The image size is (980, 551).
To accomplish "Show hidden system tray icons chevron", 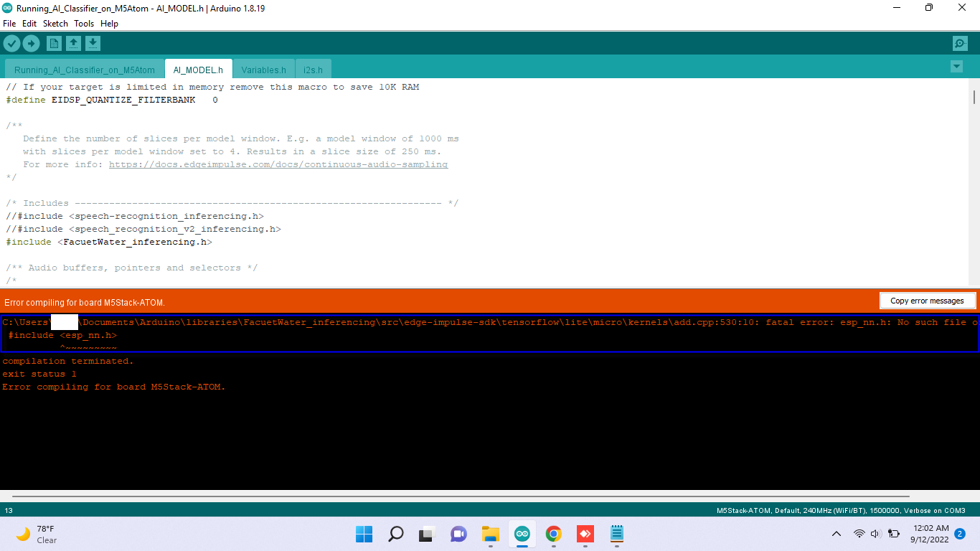I will click(837, 534).
